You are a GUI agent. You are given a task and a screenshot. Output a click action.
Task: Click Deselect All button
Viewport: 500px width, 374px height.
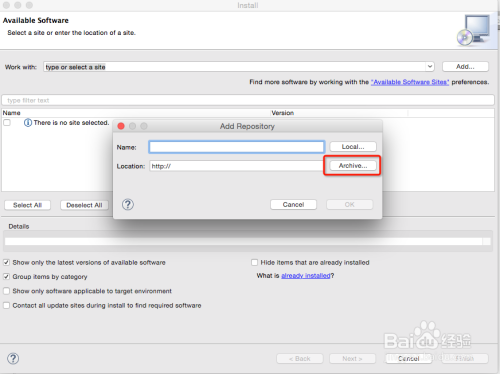pyautogui.click(x=84, y=205)
